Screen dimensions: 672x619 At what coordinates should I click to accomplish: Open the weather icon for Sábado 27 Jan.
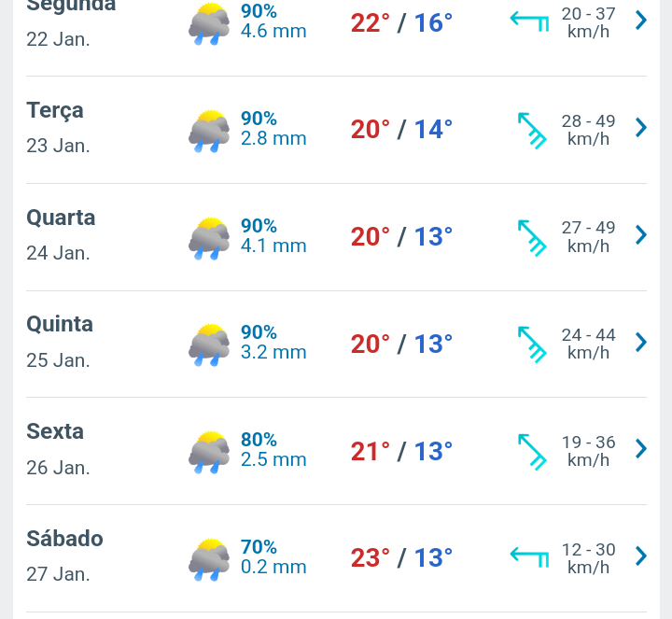(209, 559)
